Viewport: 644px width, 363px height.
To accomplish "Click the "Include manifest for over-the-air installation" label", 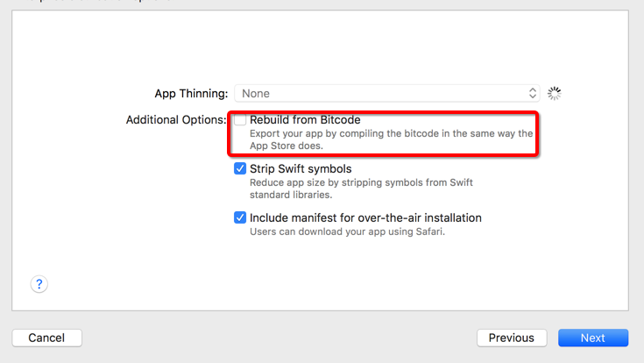I will 365,217.
